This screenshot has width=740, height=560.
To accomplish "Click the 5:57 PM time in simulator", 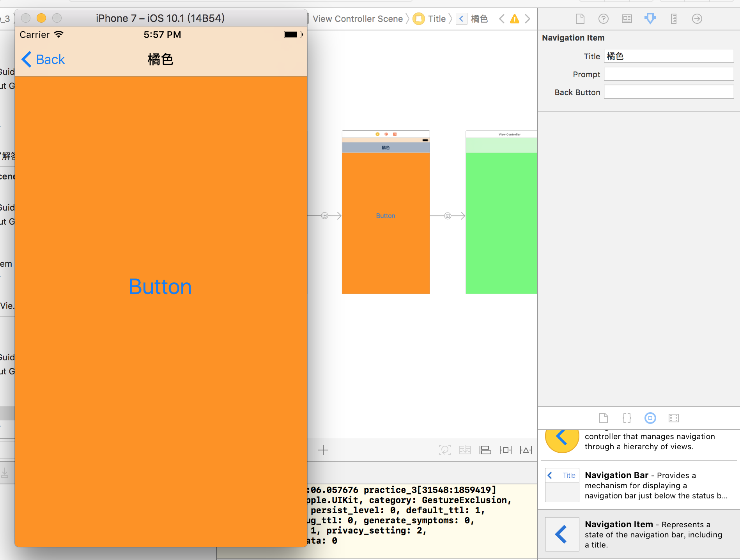I will tap(162, 34).
